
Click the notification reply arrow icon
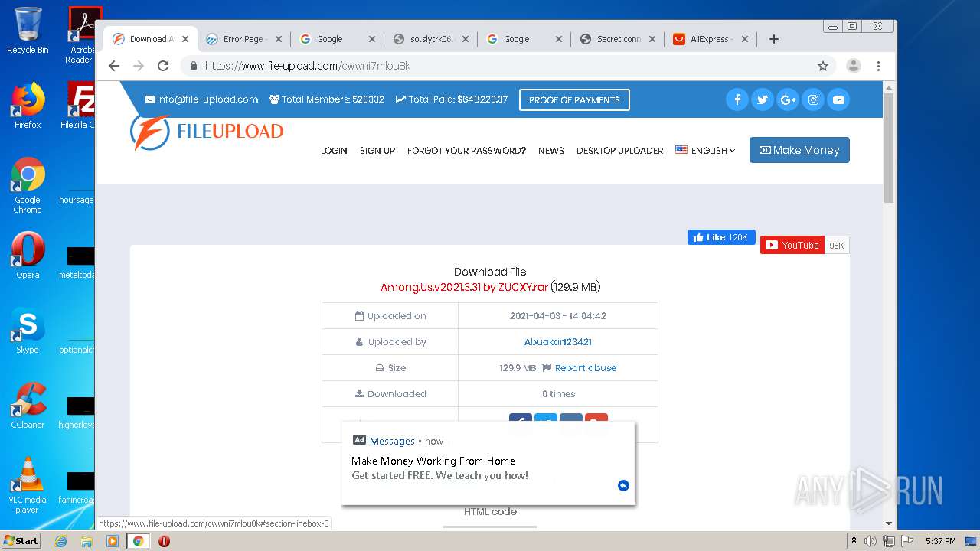point(623,485)
